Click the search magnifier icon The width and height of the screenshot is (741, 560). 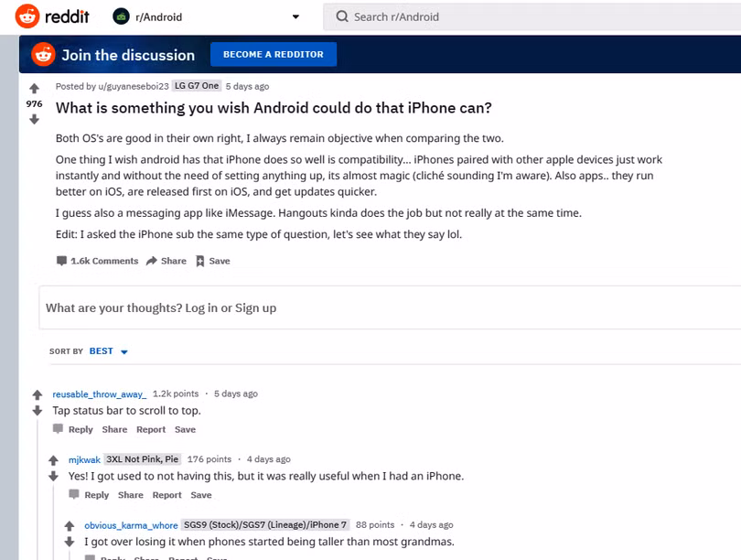(341, 16)
